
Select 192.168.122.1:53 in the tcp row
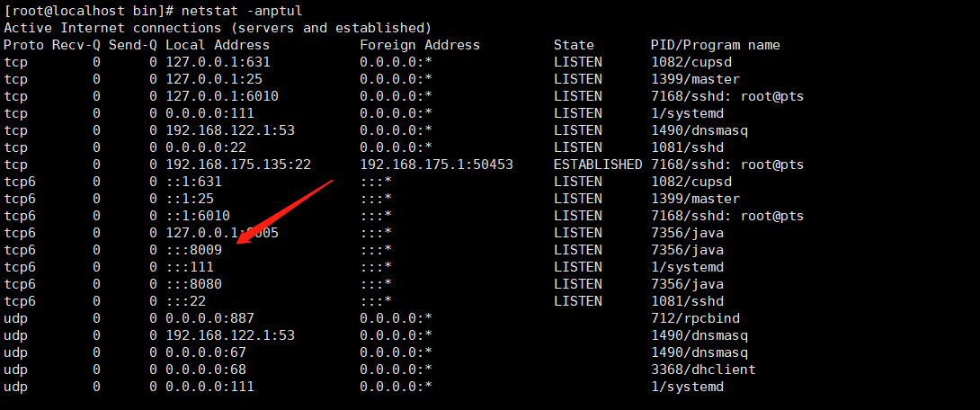click(230, 130)
